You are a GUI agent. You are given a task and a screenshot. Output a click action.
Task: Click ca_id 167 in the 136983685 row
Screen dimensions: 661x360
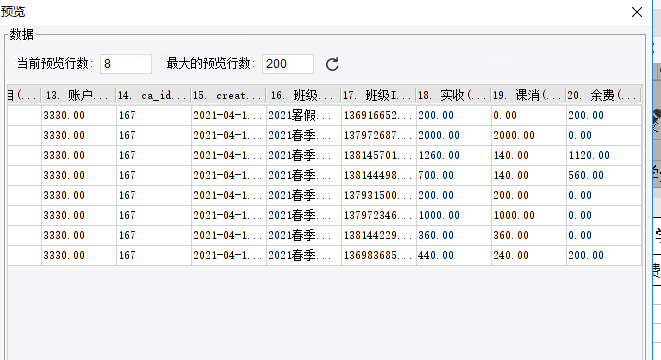pyautogui.click(x=154, y=255)
